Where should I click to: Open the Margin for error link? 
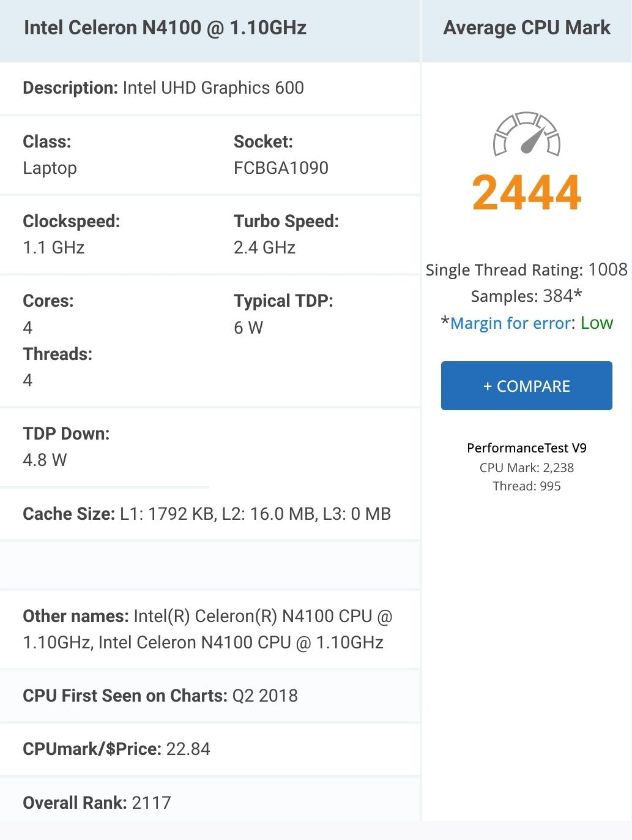point(511,323)
